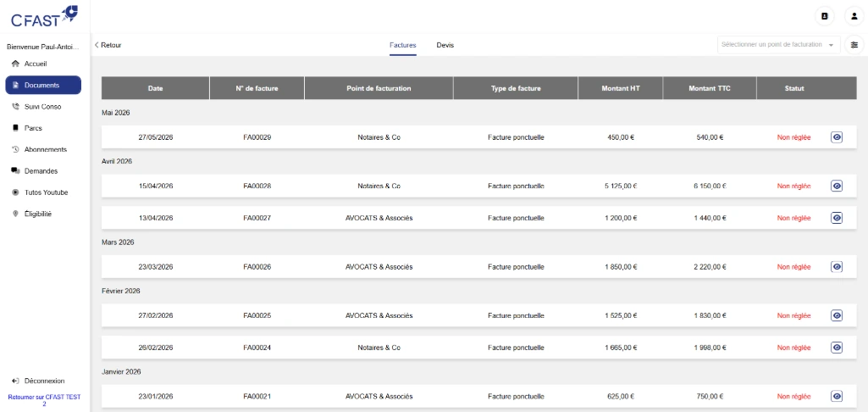Click the date 23/03/2026

156,267
